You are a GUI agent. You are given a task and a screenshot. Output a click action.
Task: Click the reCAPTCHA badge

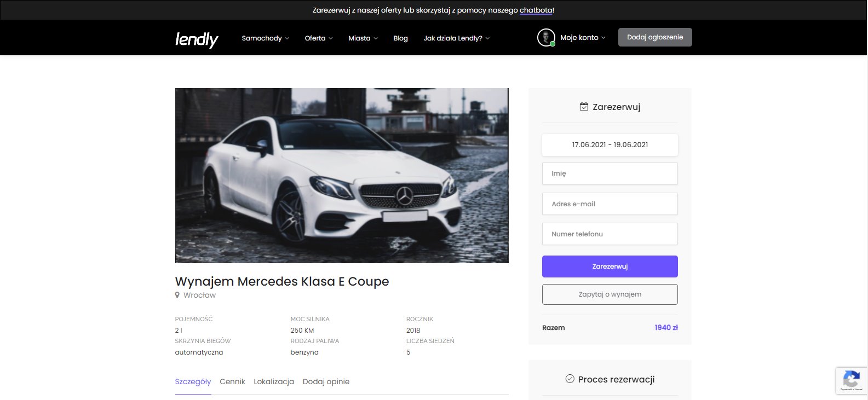coord(851,380)
